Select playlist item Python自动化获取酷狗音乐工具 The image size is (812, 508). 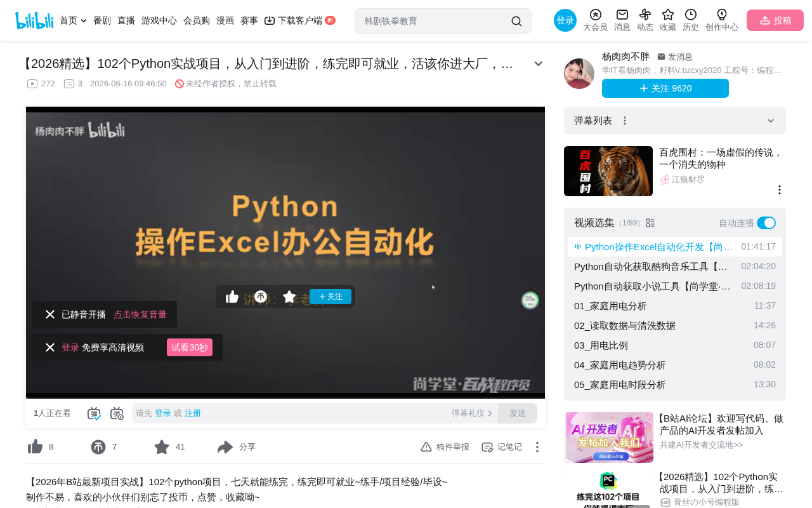[x=675, y=266]
